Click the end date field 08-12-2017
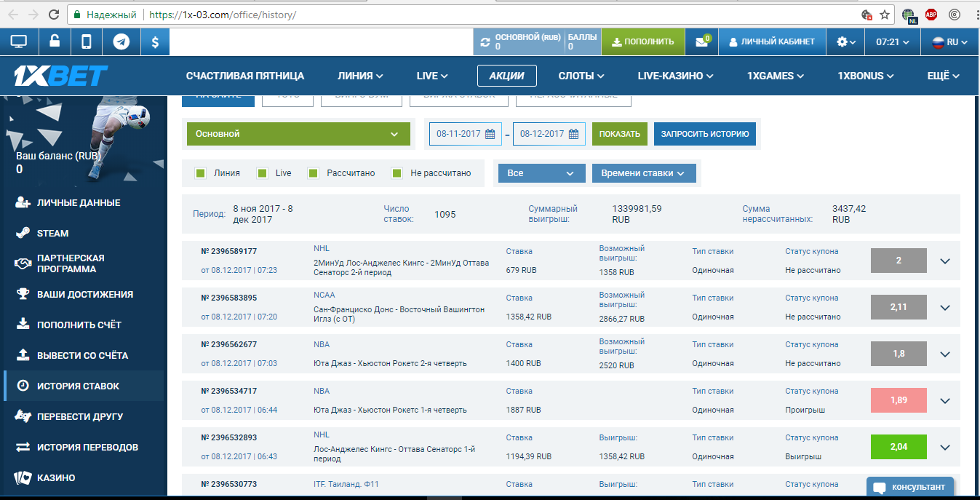This screenshot has width=980, height=500. coord(542,134)
